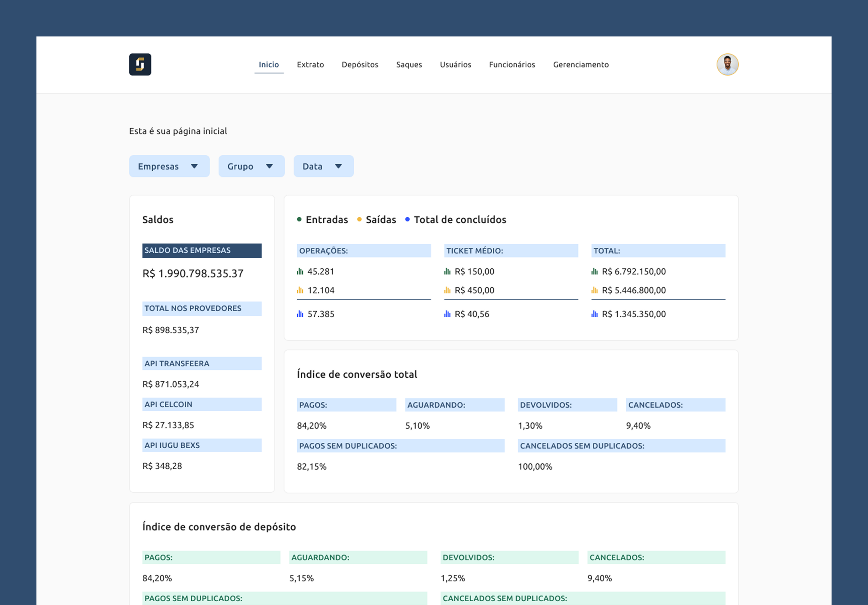Click the app logo icon in header
The width and height of the screenshot is (868, 605).
[x=140, y=64]
